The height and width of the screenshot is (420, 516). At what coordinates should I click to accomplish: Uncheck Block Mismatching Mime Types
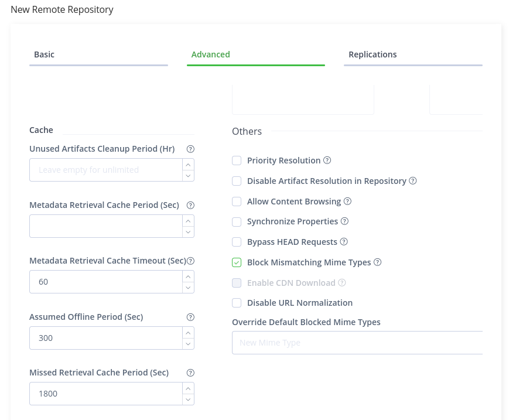click(x=237, y=262)
